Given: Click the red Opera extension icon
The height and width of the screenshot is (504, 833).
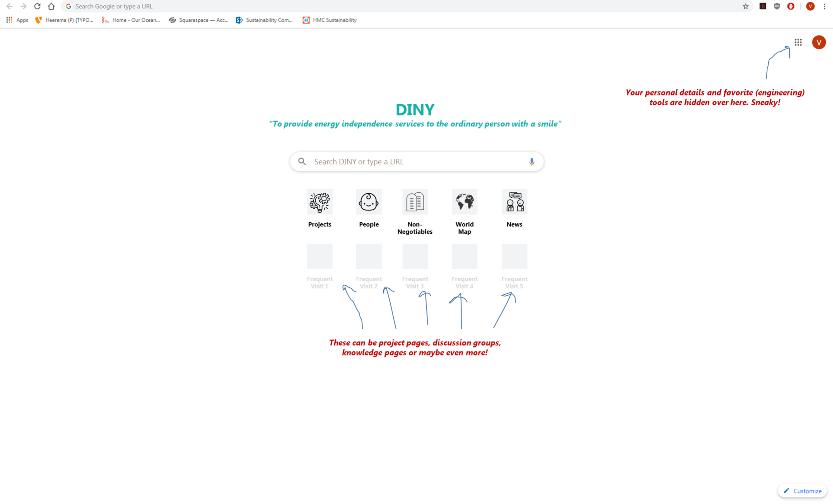Looking at the screenshot, I should (x=790, y=6).
